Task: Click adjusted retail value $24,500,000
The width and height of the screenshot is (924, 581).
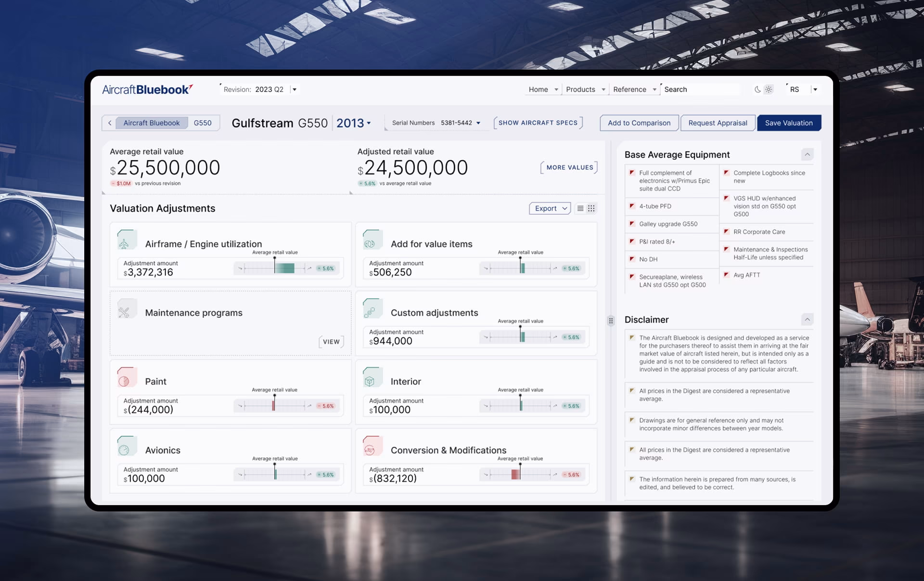Action: 412,168
